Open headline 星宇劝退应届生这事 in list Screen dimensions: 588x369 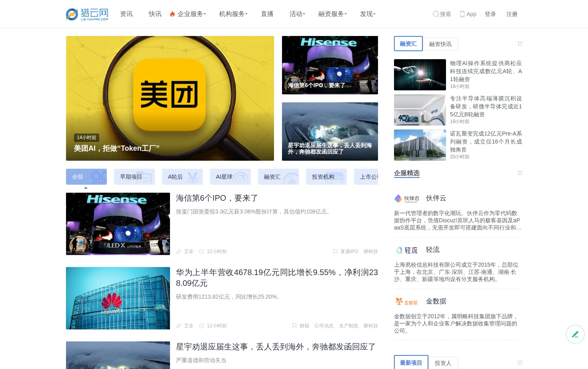[x=276, y=347]
